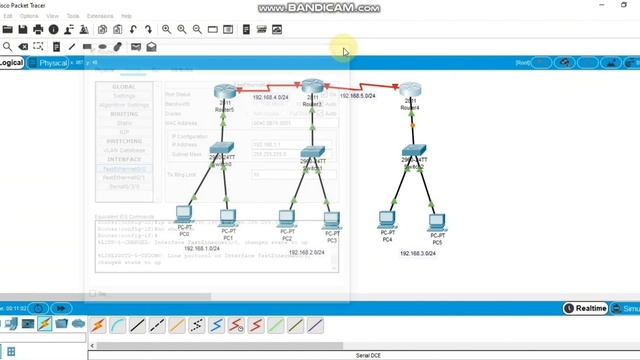
Task: Save the network with the floppy disk icon
Action: [23, 29]
